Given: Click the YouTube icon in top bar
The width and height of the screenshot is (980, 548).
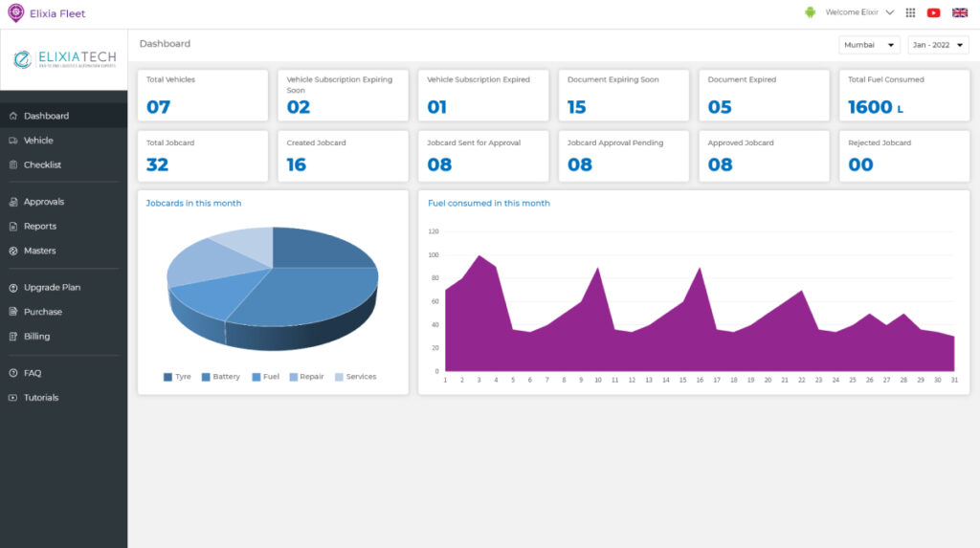Looking at the screenshot, I should (x=934, y=12).
